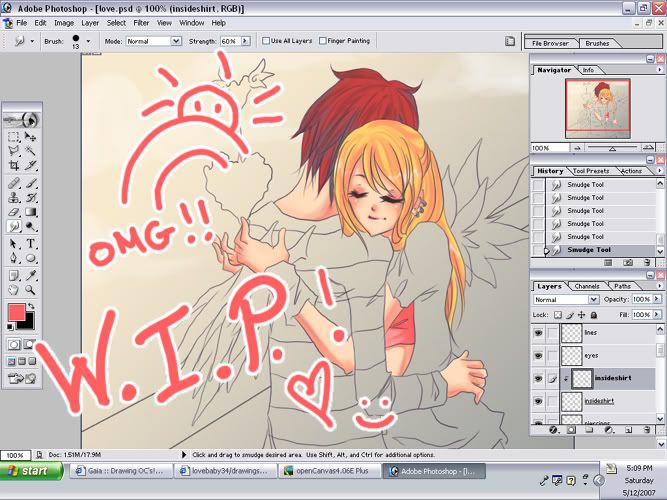Select the Polygonal Lasso tool
The width and height of the screenshot is (667, 500).
tap(14, 150)
